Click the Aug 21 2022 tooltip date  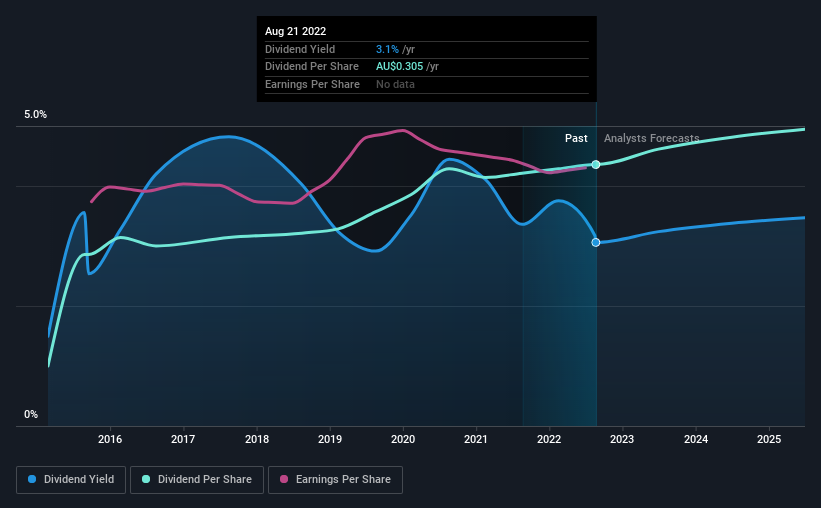coord(295,31)
